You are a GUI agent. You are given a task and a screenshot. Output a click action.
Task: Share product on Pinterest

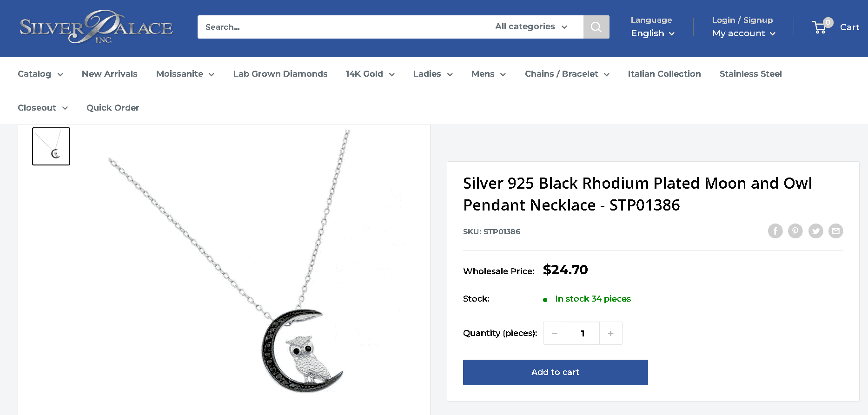point(795,231)
